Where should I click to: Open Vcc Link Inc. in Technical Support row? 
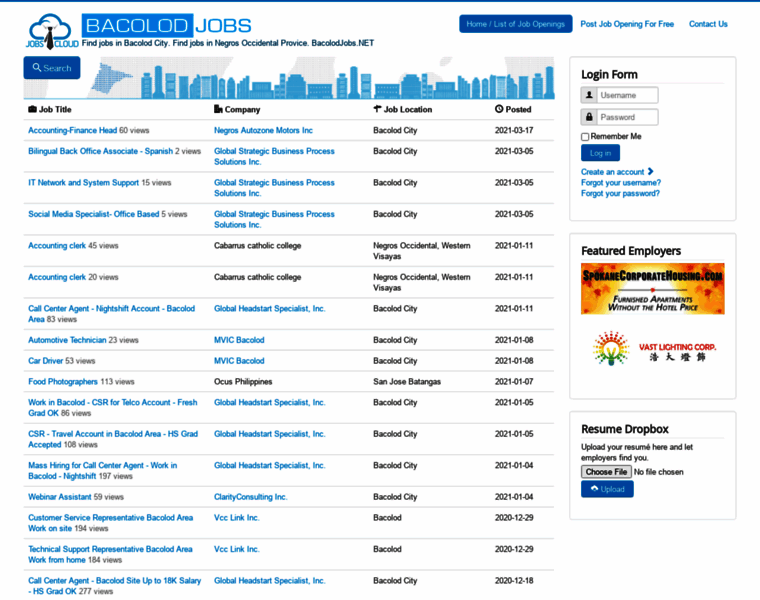[237, 549]
